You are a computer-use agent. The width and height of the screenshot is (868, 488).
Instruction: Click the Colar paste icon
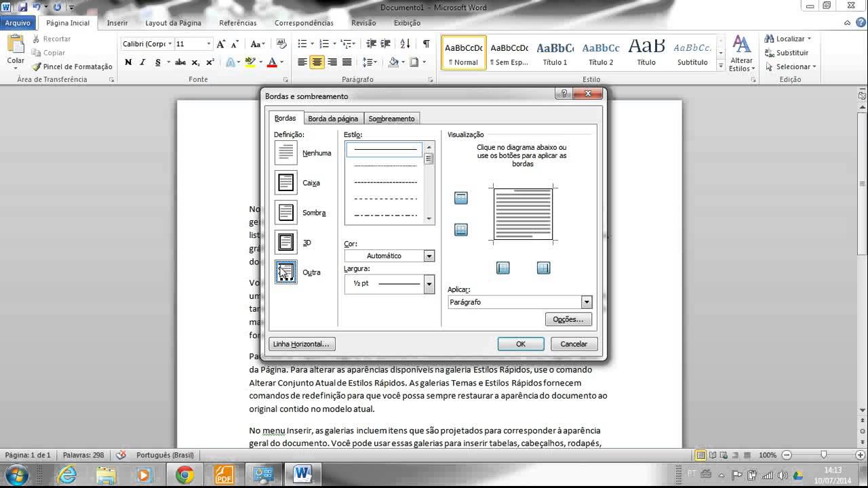tap(16, 45)
